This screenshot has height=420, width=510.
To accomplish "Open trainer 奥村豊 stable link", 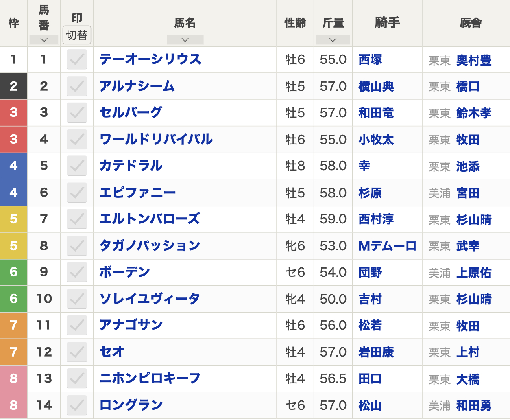I will [474, 60].
